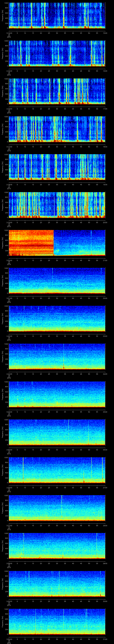
Task: Select the spectrogram panel starting at 3:15:00
Action: [57, 53]
